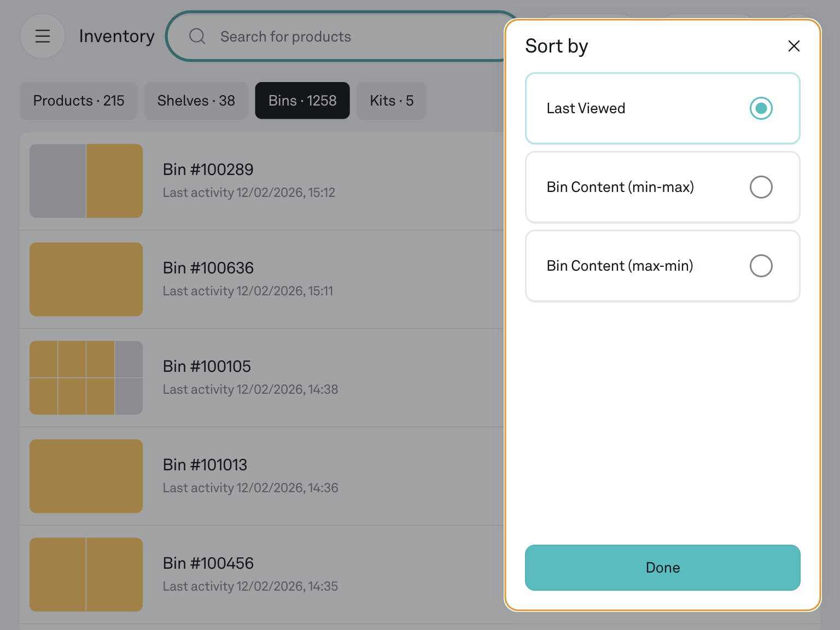The height and width of the screenshot is (630, 840).
Task: Select the Last Viewed radio button
Action: pyautogui.click(x=761, y=108)
